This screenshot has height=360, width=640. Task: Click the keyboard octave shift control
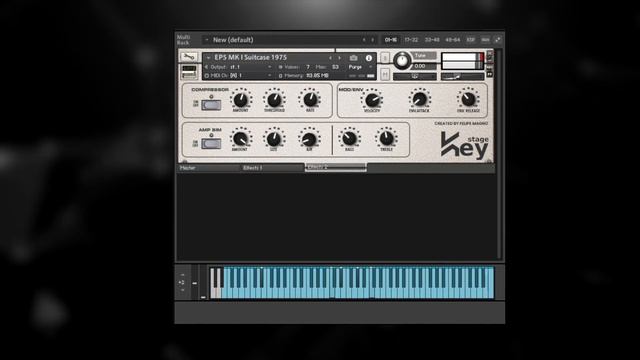coord(182,282)
